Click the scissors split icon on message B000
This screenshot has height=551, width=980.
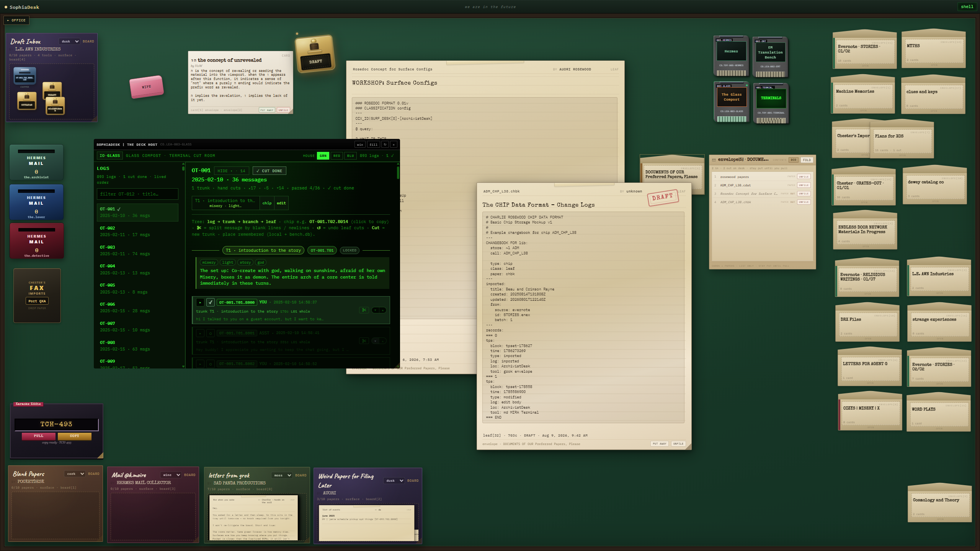pyautogui.click(x=364, y=310)
